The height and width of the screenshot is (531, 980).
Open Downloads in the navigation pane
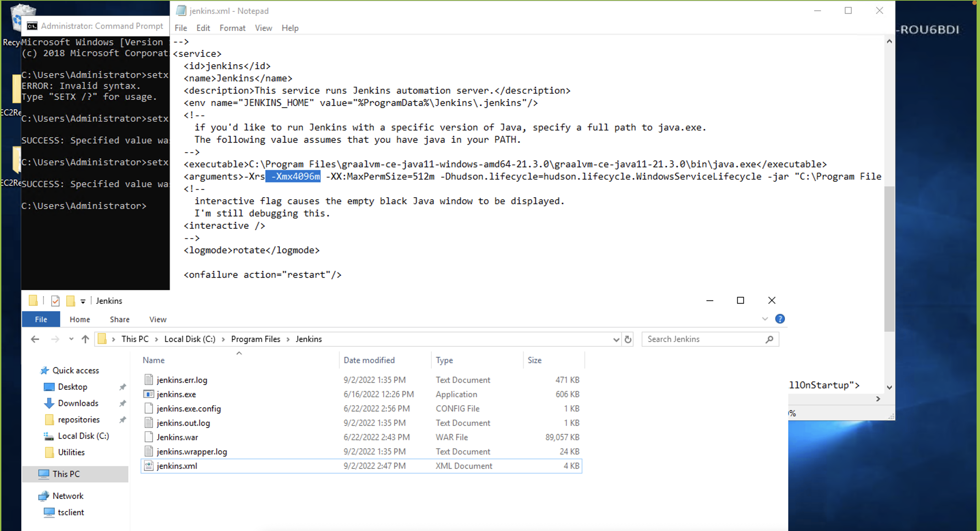click(78, 403)
